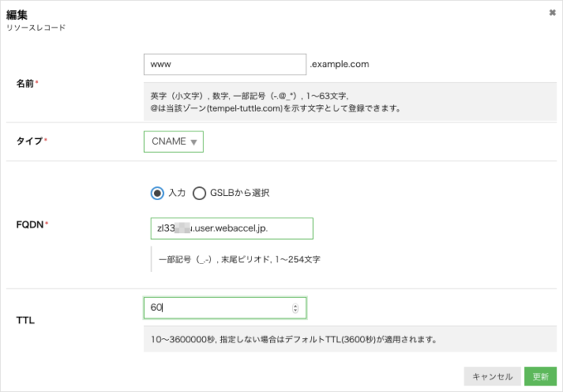Click the FQDN field with webaccel.jp address
Screen dimensions: 563x392
tap(228, 227)
